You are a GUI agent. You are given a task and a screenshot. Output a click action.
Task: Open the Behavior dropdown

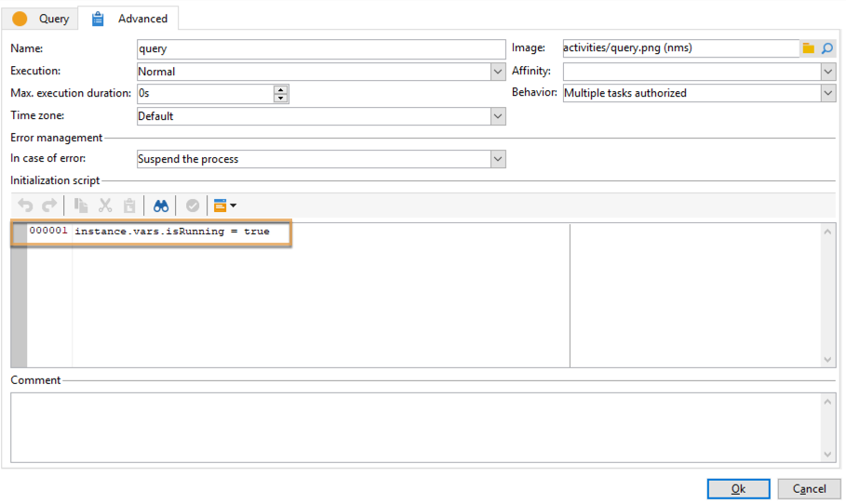click(828, 93)
